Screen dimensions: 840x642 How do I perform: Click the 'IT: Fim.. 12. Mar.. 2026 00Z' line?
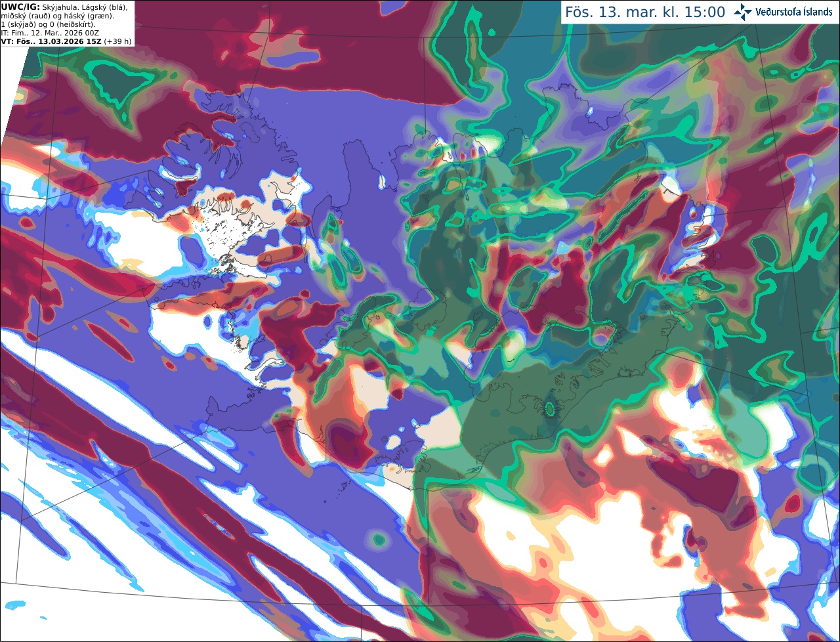(50, 32)
